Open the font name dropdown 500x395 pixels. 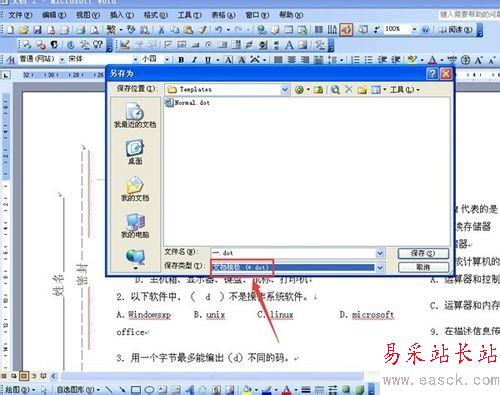tap(135, 60)
